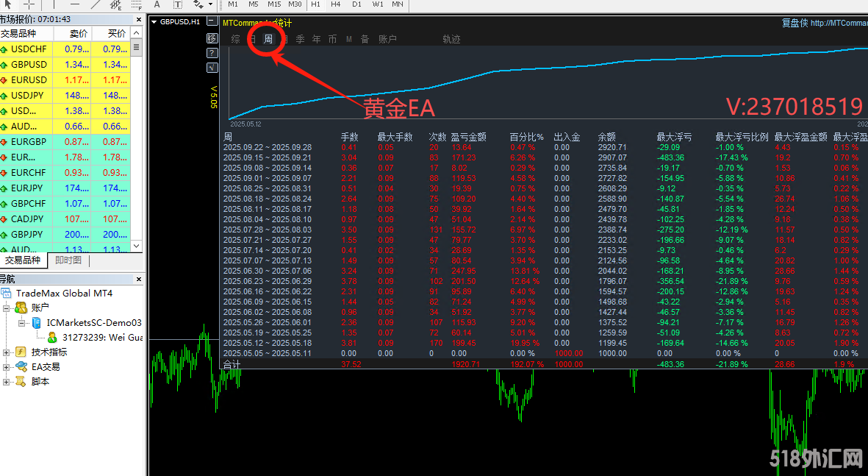Screen dimensions: 868x476
Task: Expand the EA交易 tree node
Action: (7, 366)
